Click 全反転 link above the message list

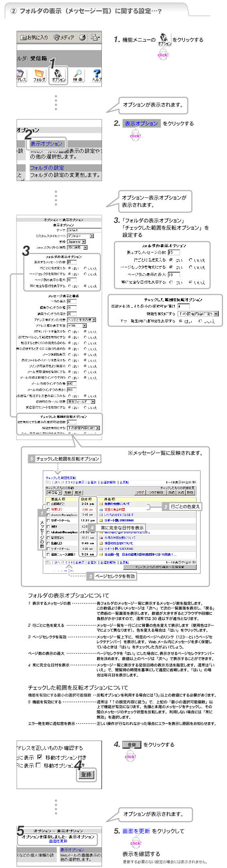tap(124, 482)
